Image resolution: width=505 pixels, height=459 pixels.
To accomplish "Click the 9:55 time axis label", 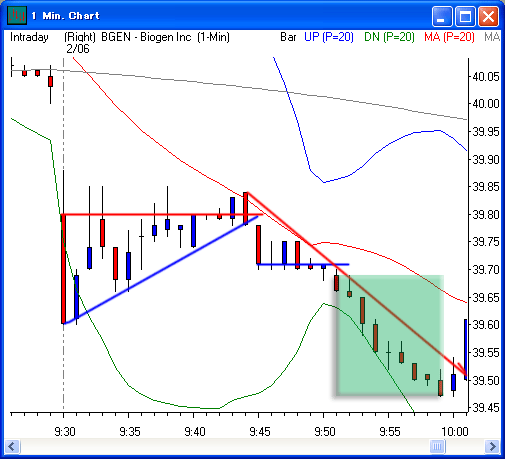I will pyautogui.click(x=390, y=432).
